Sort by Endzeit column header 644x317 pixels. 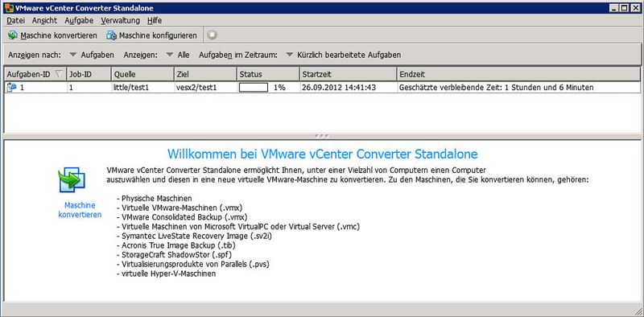pyautogui.click(x=518, y=74)
